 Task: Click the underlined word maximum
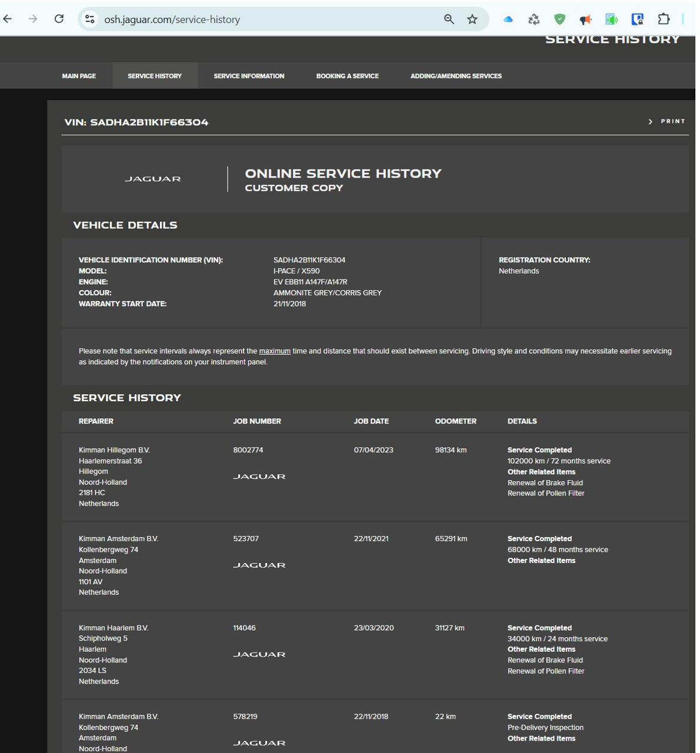tap(275, 351)
